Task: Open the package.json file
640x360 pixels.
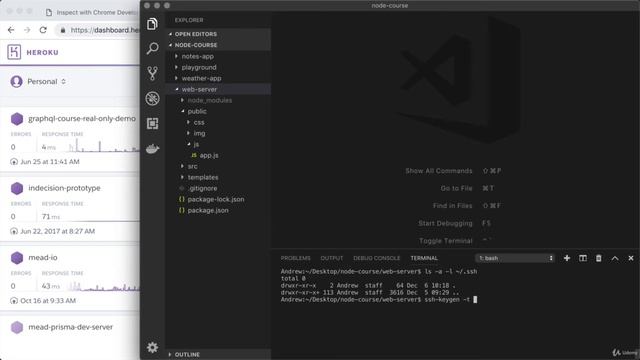Action: (x=208, y=211)
